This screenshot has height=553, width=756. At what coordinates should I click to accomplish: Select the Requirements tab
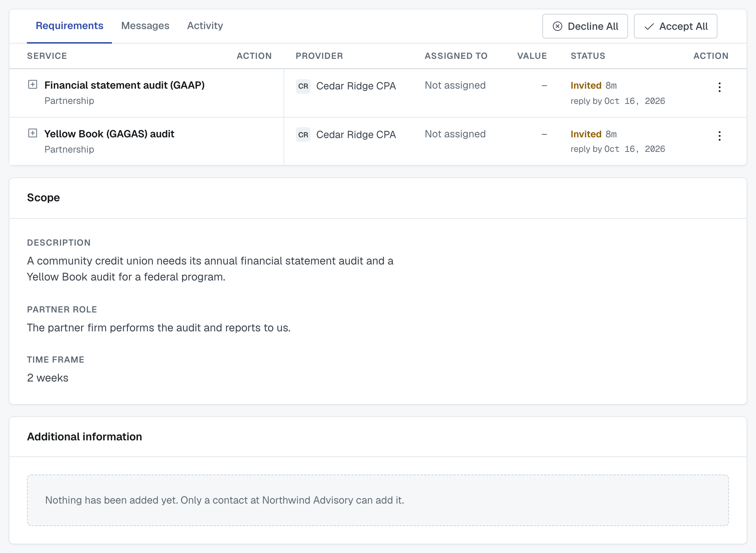(69, 26)
